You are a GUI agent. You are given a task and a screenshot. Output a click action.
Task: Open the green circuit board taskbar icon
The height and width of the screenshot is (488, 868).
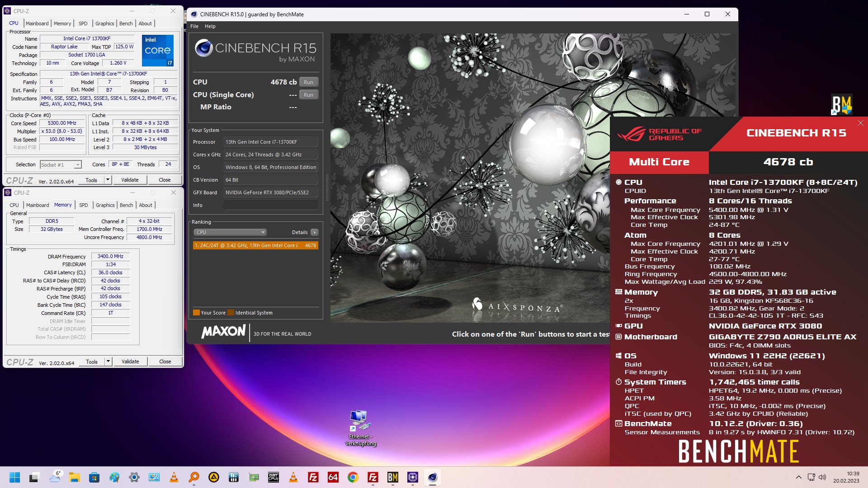pos(254,477)
